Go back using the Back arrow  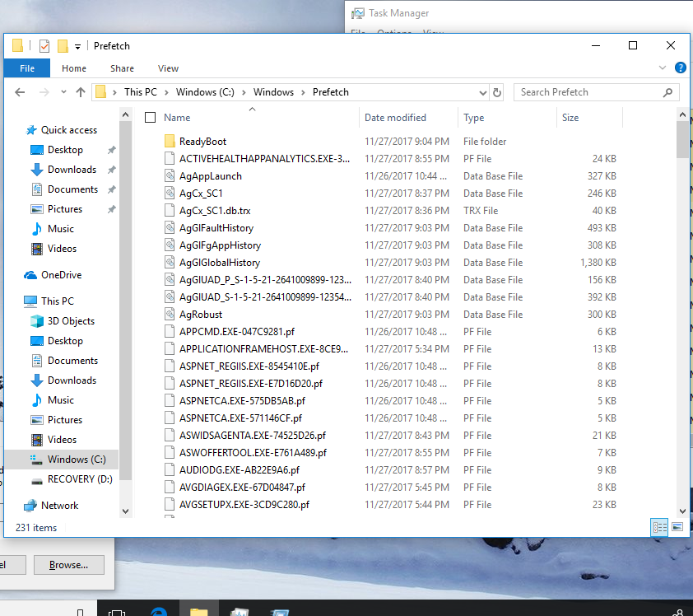(x=20, y=92)
